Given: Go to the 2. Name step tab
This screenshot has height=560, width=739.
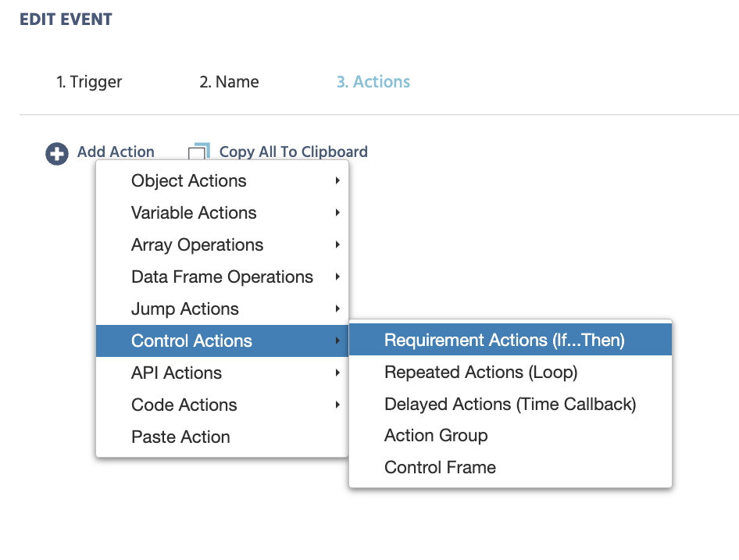Looking at the screenshot, I should point(229,82).
